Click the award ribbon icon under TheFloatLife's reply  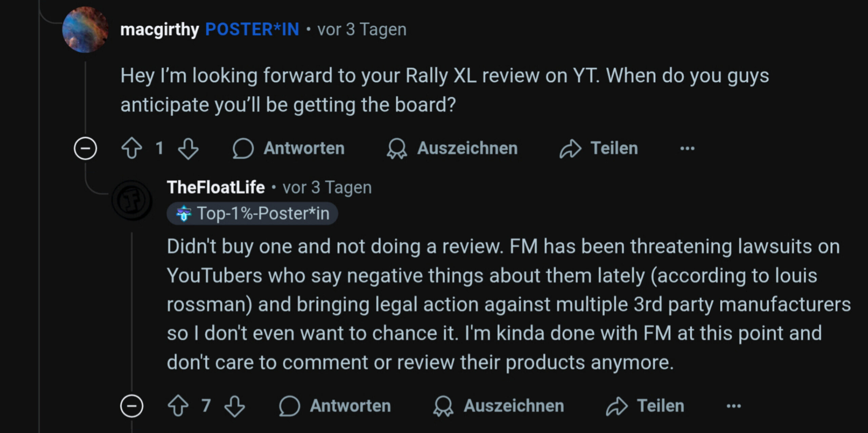click(x=443, y=406)
